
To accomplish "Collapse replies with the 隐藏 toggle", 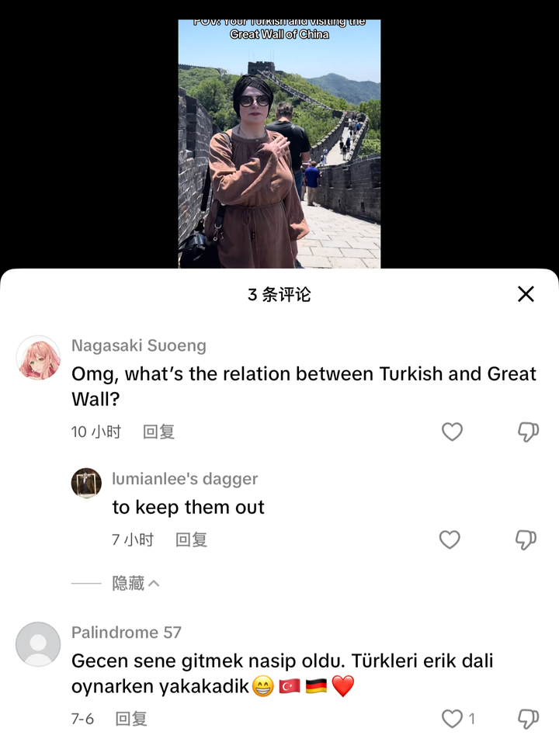I will click(x=136, y=584).
